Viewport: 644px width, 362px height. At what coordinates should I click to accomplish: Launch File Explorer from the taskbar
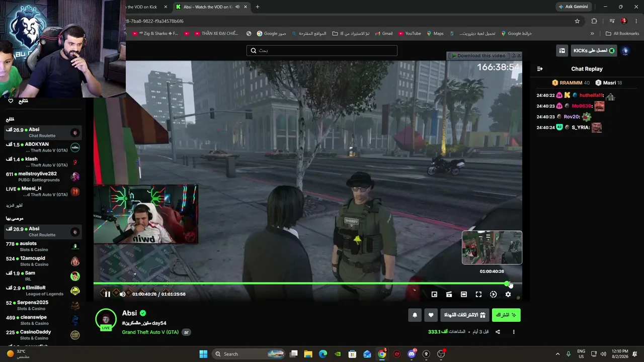pos(308,354)
